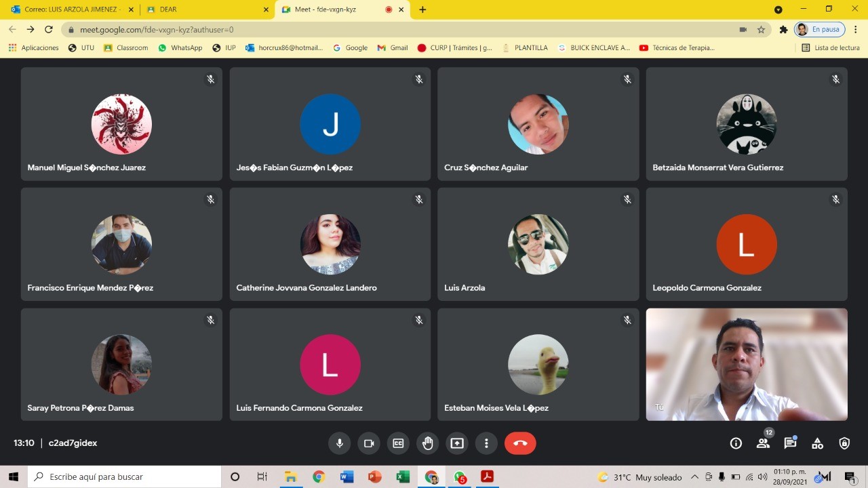868x488 pixels.
Task: Open more options three-dot menu
Action: (486, 443)
